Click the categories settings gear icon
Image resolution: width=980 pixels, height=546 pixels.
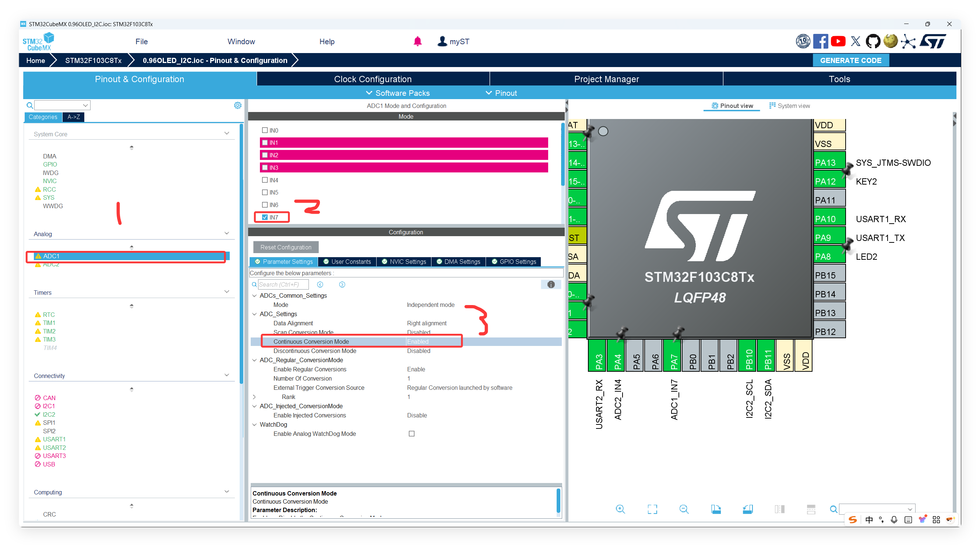pos(238,105)
